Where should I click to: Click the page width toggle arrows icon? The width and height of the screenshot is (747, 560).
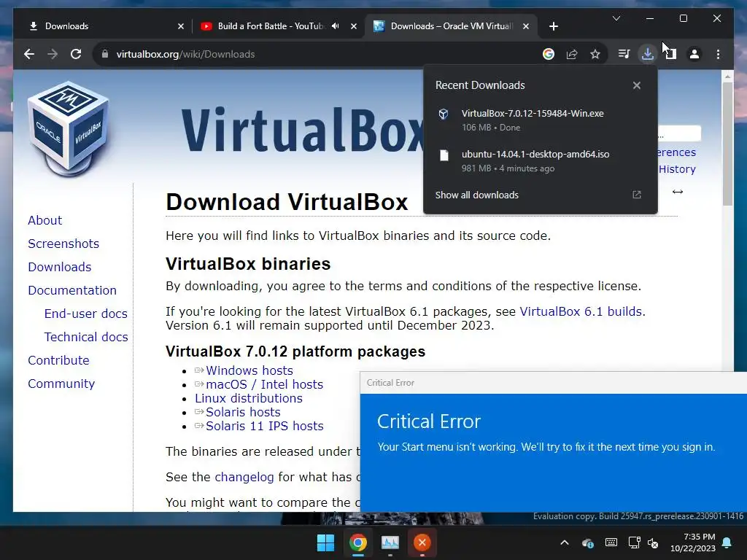pyautogui.click(x=678, y=192)
